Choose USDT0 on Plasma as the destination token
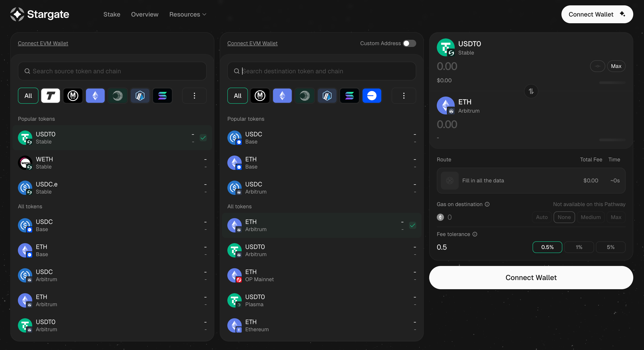 (322, 301)
